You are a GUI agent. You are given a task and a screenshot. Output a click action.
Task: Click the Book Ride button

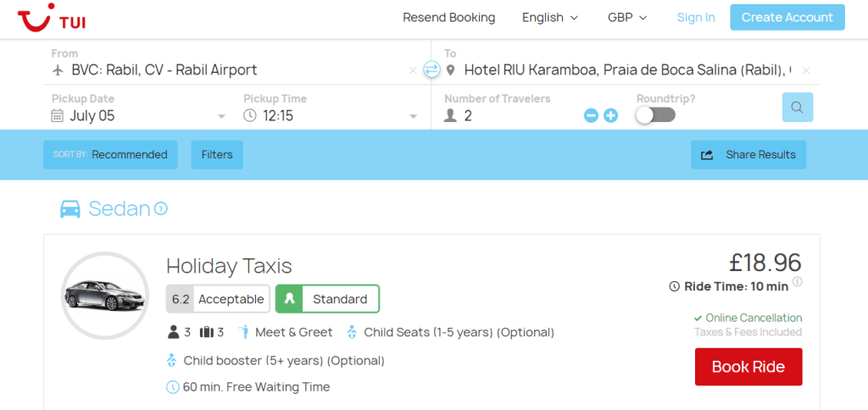pyautogui.click(x=748, y=367)
